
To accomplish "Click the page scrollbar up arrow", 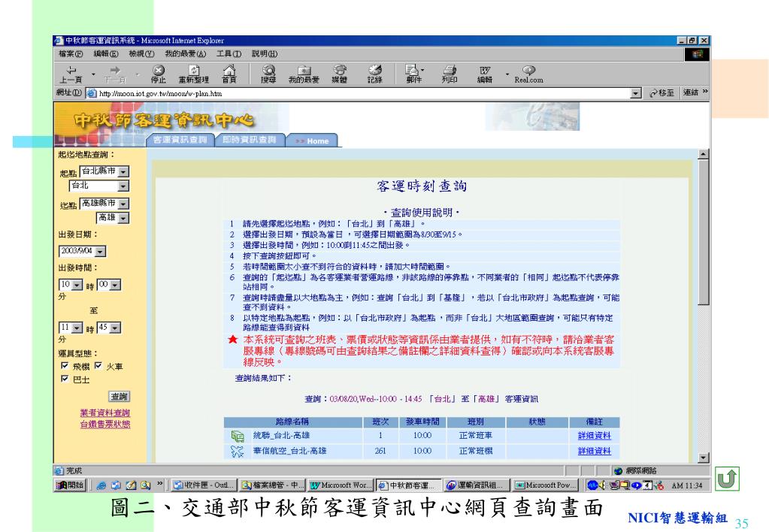I will [704, 154].
